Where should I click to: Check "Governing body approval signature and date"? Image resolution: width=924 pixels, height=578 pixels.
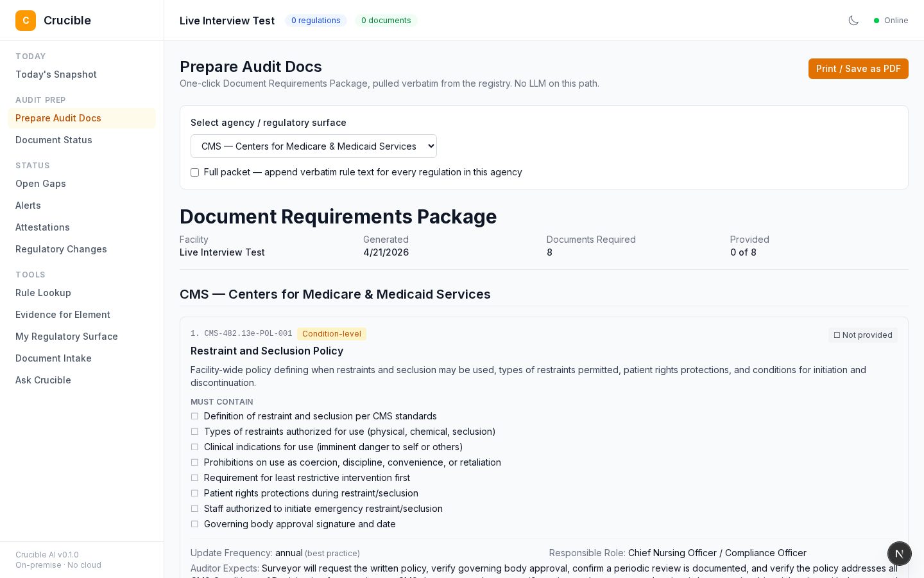[x=194, y=524]
